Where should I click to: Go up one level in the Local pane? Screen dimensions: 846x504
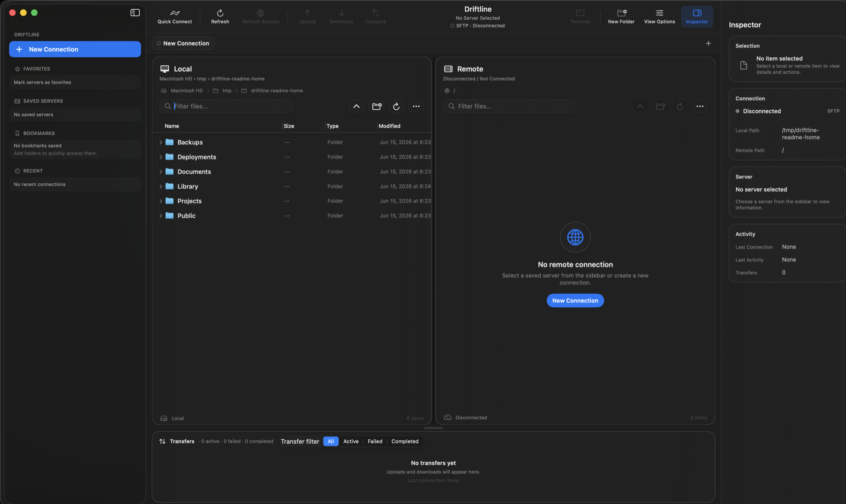point(356,106)
